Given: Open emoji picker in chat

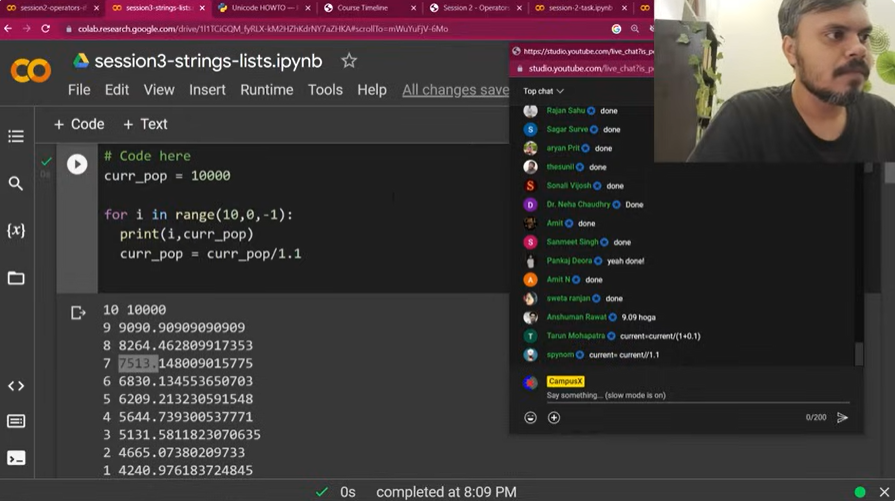Looking at the screenshot, I should [530, 418].
